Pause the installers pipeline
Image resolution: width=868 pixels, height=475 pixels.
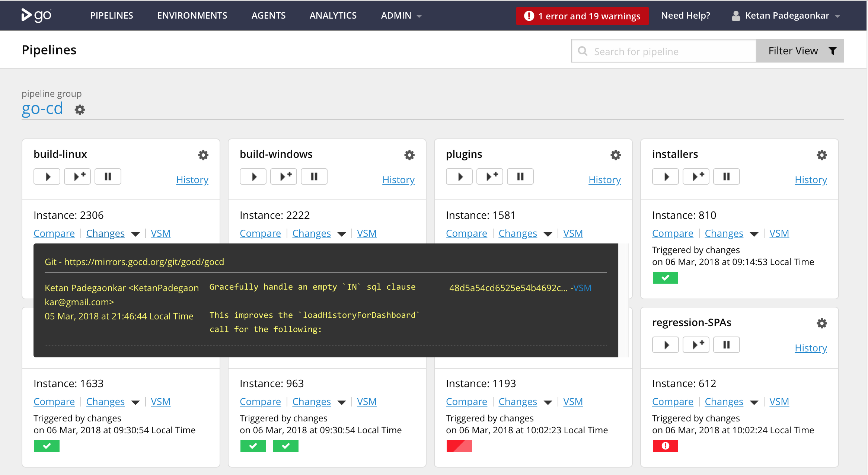727,176
